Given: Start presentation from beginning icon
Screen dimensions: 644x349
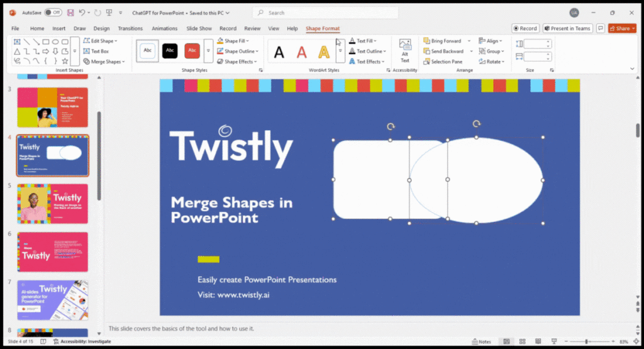Looking at the screenshot, I should pos(109,13).
